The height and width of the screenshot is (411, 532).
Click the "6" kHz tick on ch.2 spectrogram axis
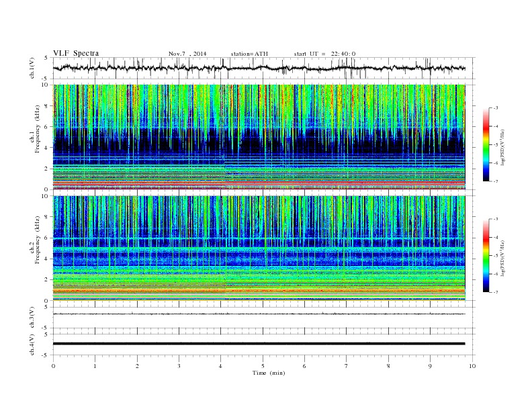[x=47, y=238]
